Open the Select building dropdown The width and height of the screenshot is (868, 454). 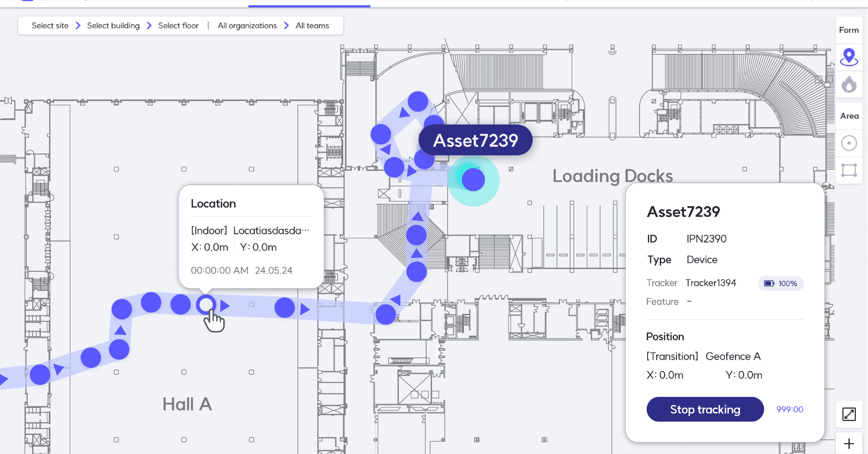pos(113,26)
